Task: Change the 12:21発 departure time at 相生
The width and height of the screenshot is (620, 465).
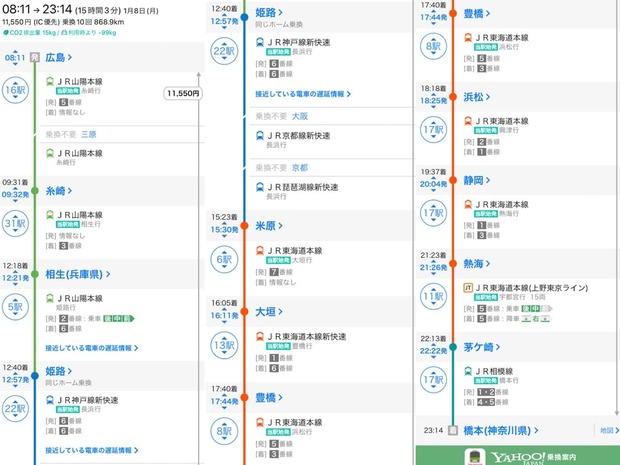Action: 15,278
